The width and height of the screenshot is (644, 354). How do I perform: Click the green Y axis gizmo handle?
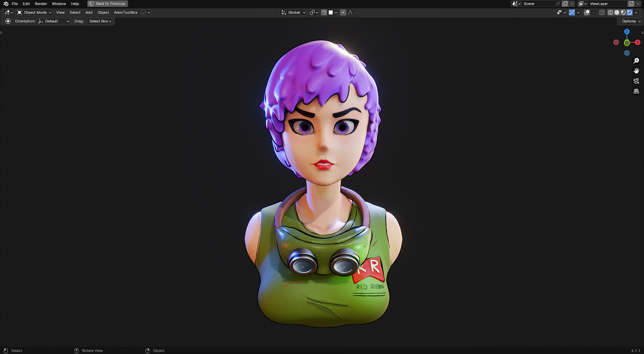[x=627, y=43]
